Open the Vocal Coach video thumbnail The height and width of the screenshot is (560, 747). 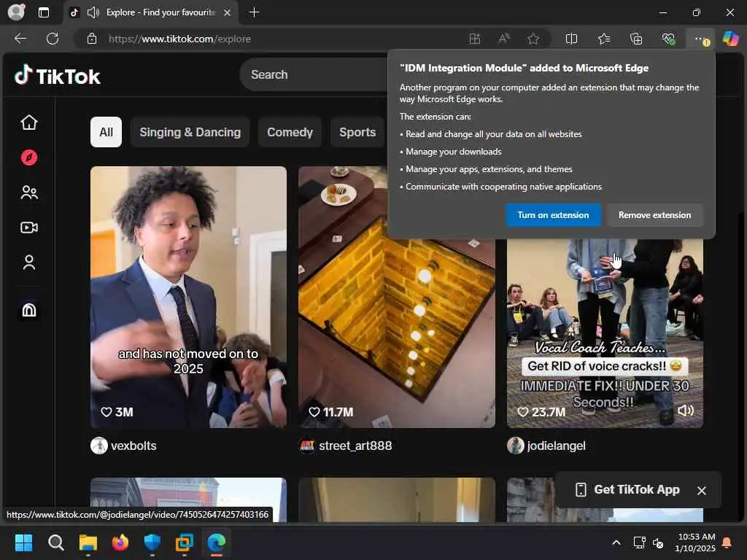click(605, 333)
